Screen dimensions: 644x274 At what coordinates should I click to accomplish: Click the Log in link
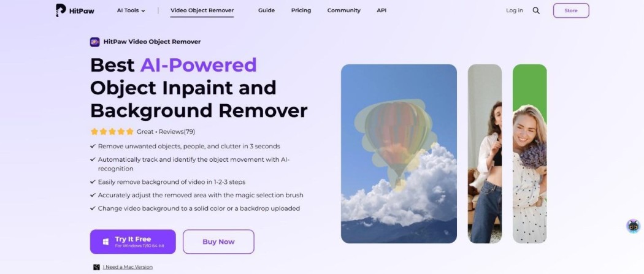click(514, 10)
